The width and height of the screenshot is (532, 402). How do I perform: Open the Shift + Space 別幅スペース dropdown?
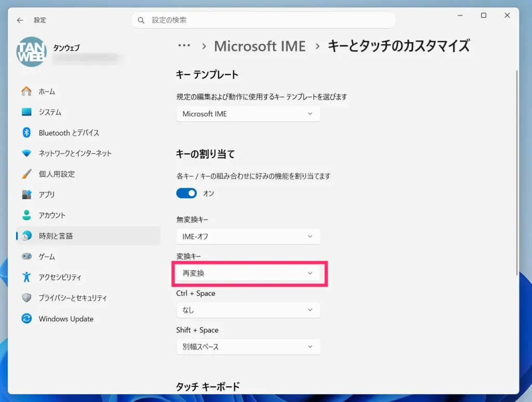coord(248,347)
